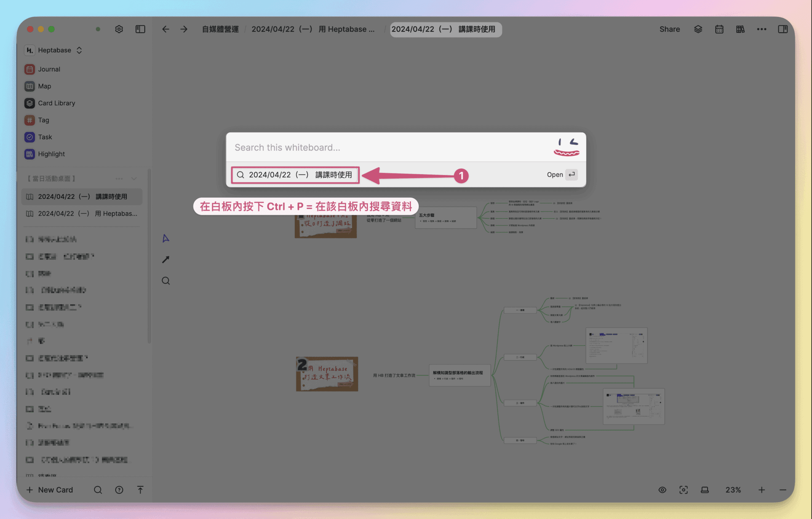This screenshot has width=812, height=519.
Task: Open the three-dot more options menu
Action: 761,29
